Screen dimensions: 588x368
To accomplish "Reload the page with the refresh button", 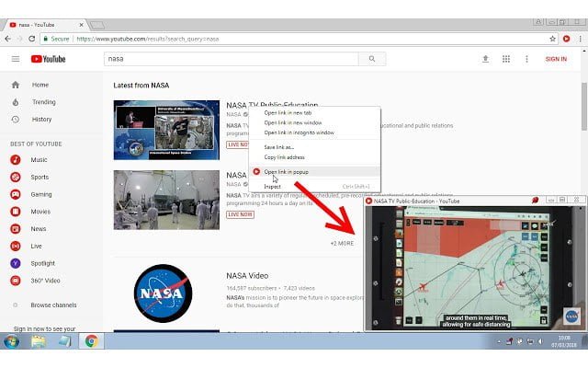I will (32, 39).
